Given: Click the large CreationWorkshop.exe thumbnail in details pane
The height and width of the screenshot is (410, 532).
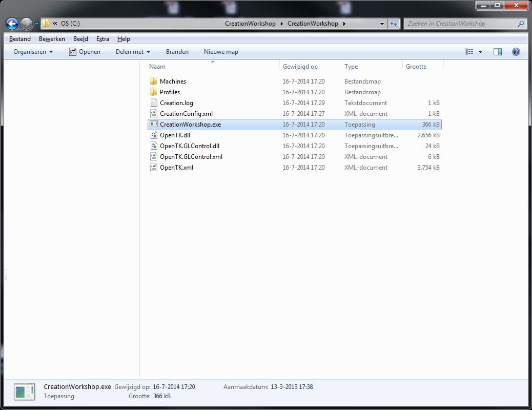Looking at the screenshot, I should point(25,392).
